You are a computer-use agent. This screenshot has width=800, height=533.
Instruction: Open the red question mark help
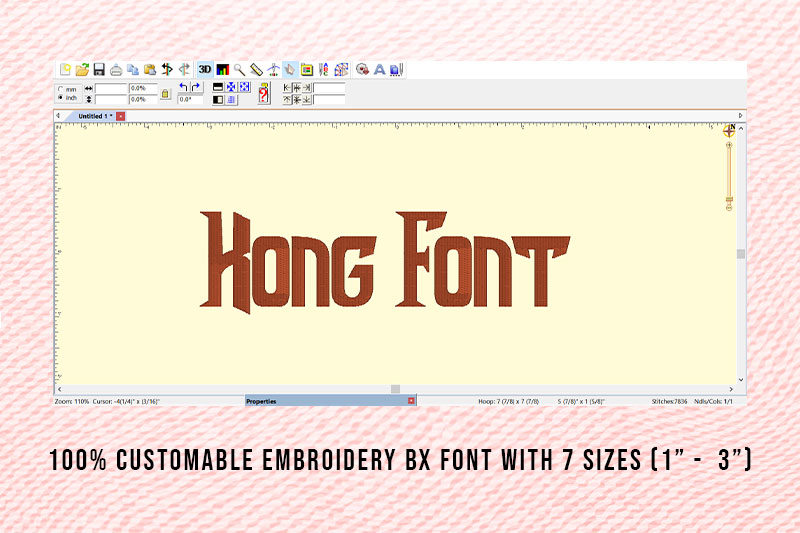pos(264,94)
